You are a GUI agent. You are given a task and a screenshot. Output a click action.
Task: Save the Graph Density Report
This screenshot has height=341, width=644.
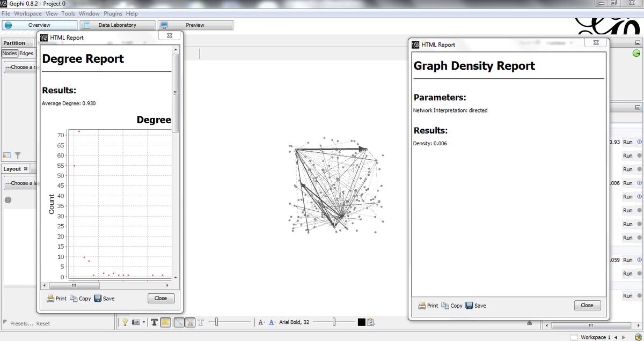475,306
